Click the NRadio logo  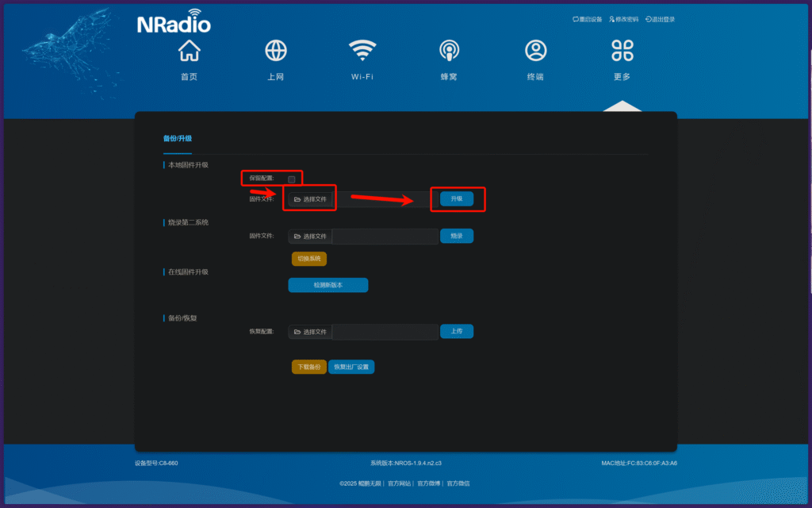(x=174, y=22)
